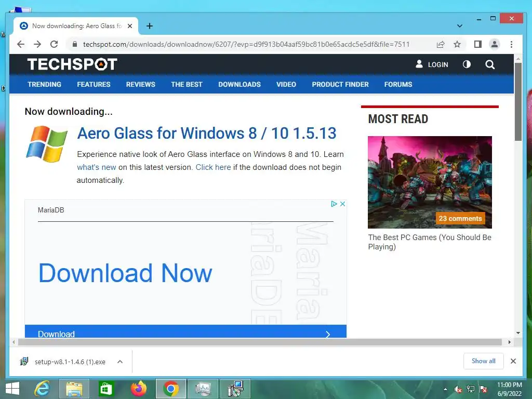Open Chrome profile menu
The image size is (532, 399).
point(495,44)
